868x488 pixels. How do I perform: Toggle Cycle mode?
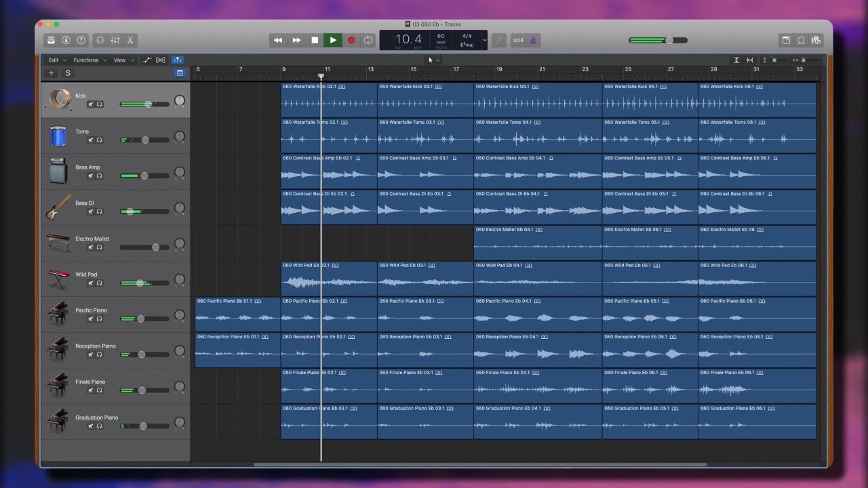tap(368, 40)
